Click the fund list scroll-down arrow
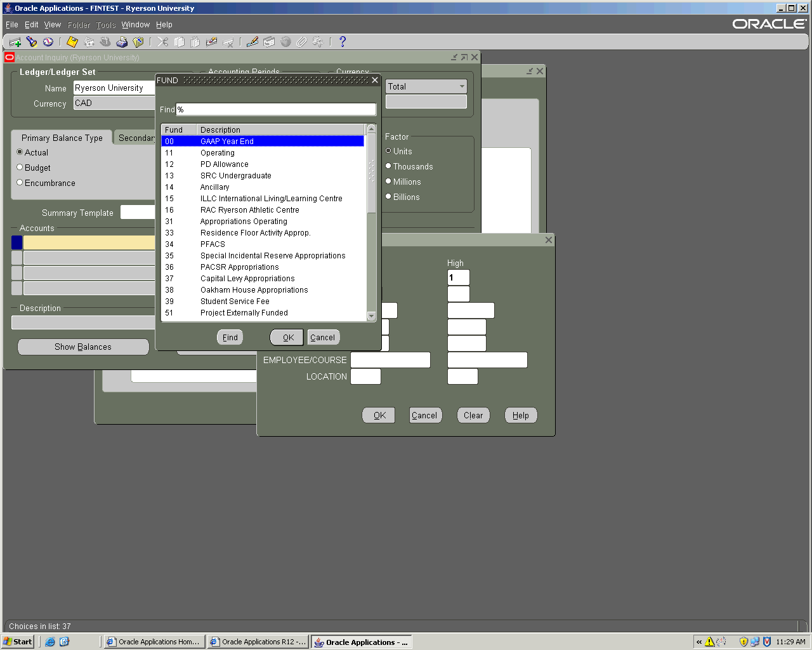812x650 pixels. [372, 316]
